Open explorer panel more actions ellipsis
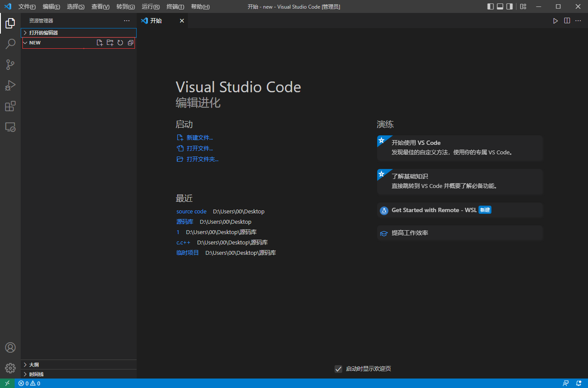The image size is (588, 388). [127, 21]
